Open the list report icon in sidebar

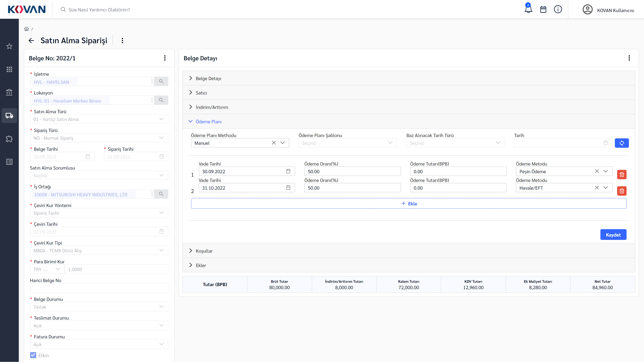9,162
